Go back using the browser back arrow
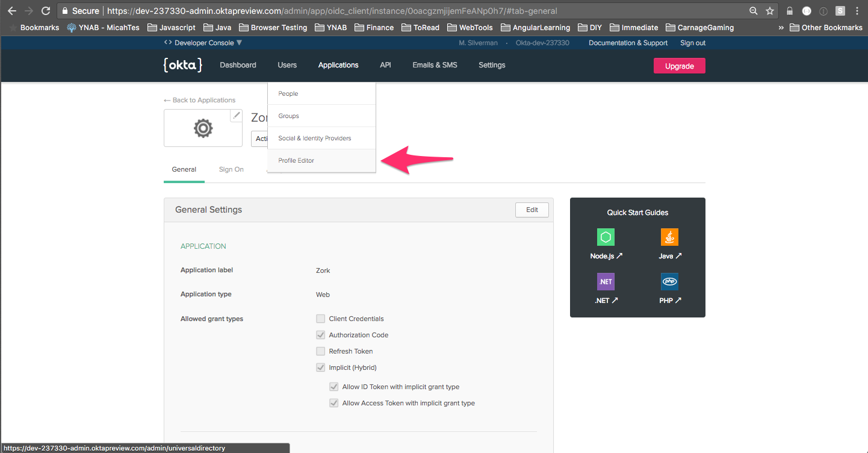Image resolution: width=868 pixels, height=453 pixels. pos(12,11)
